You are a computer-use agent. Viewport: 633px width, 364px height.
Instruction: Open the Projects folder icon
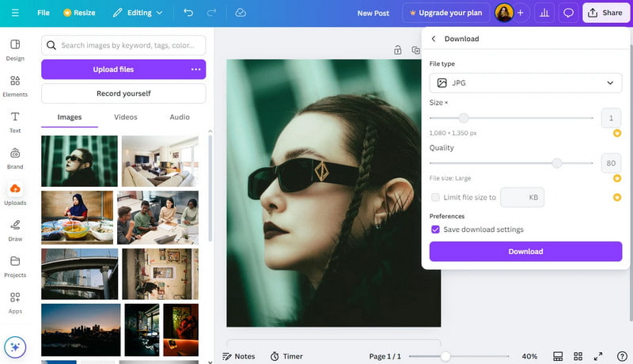15,266
